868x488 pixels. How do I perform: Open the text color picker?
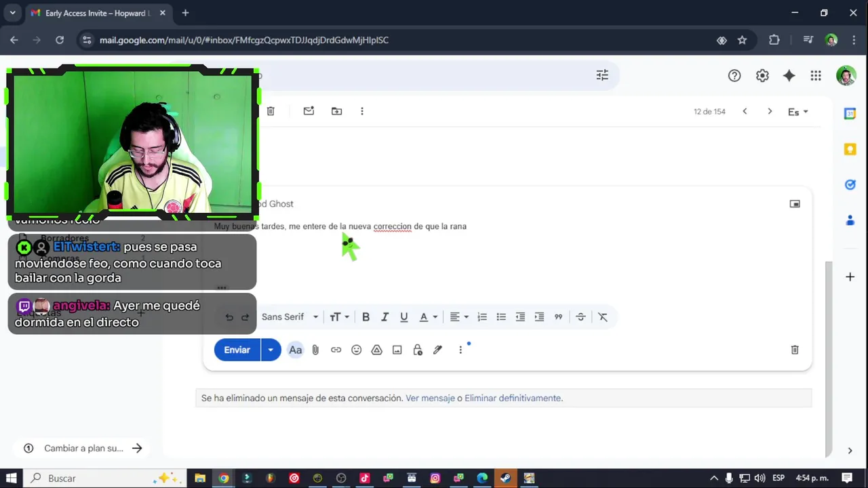427,317
